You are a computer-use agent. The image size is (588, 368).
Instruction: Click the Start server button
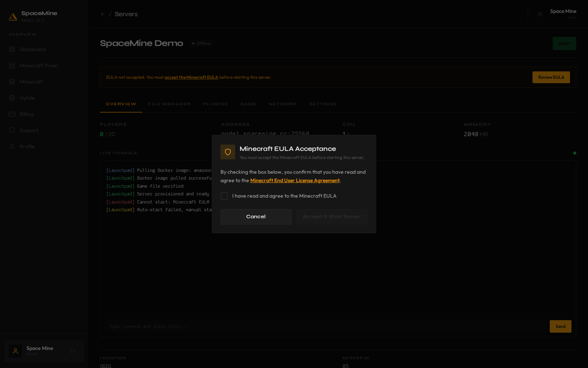pyautogui.click(x=564, y=43)
